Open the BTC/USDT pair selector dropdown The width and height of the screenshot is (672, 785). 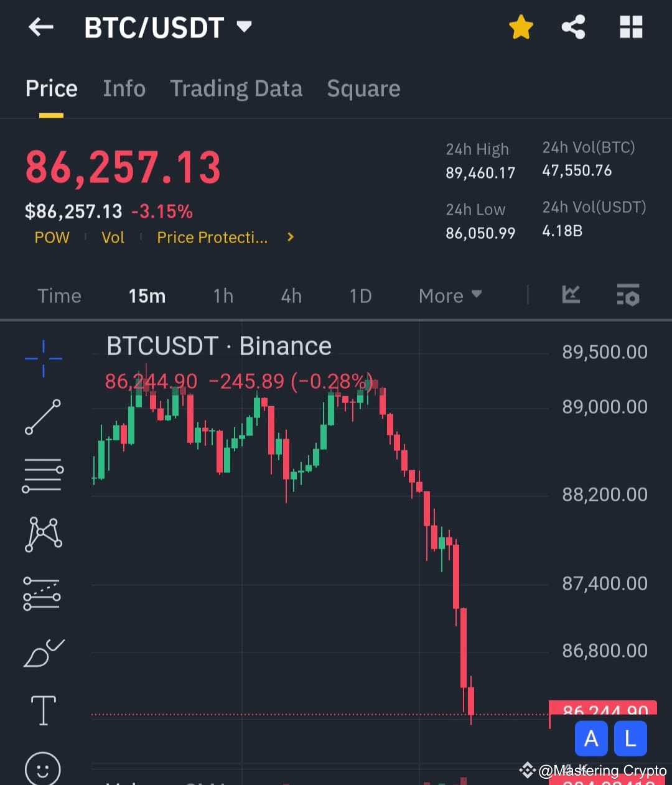tap(168, 27)
